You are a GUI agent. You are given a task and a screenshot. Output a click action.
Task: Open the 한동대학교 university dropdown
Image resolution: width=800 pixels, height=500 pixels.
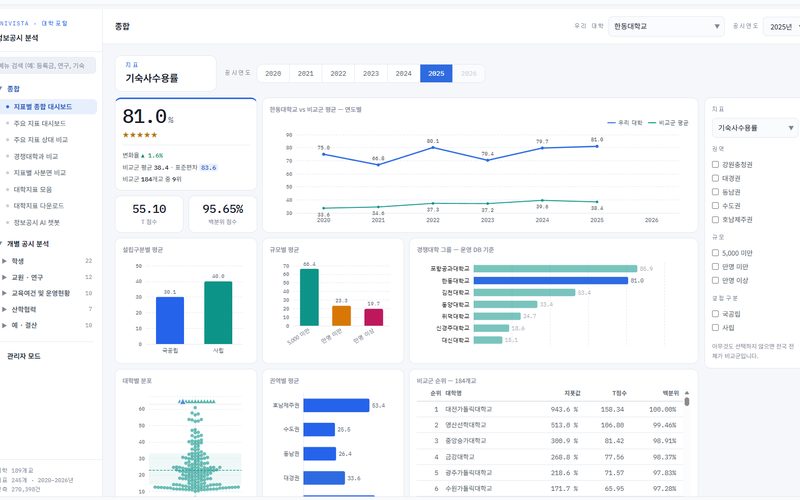pyautogui.click(x=666, y=27)
